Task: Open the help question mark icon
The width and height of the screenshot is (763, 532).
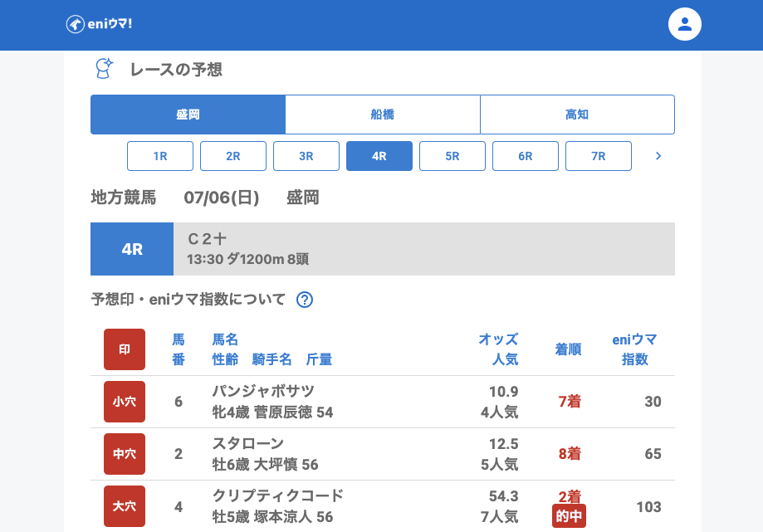Action: (x=305, y=300)
